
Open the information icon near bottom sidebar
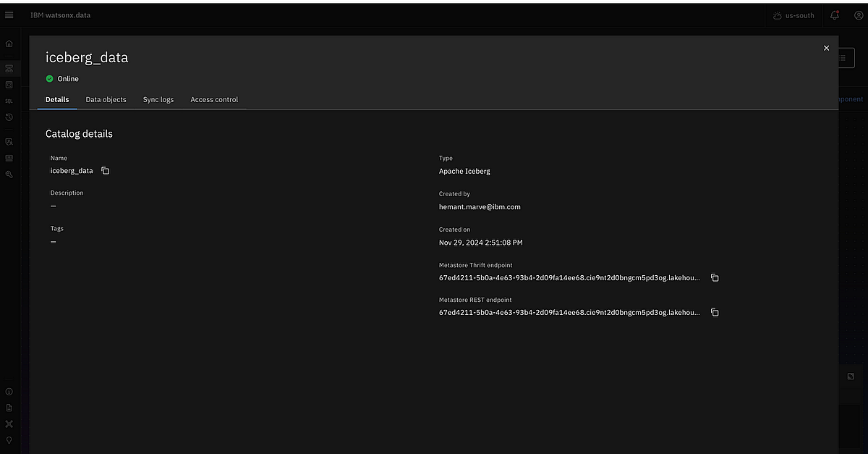tap(9, 391)
